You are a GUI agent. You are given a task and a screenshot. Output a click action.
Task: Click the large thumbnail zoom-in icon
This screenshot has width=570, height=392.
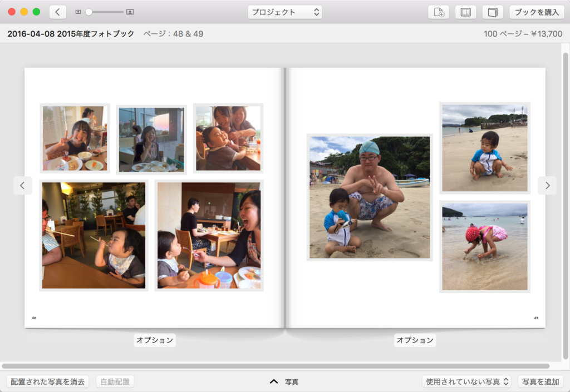130,12
